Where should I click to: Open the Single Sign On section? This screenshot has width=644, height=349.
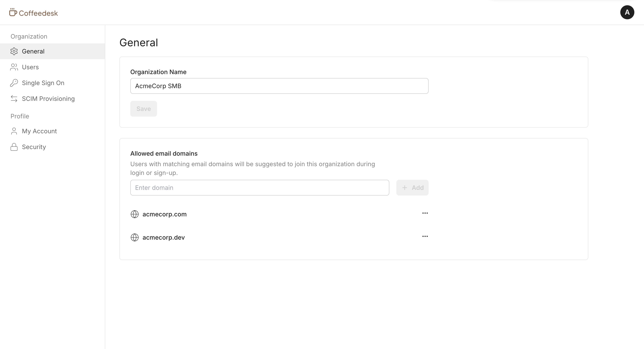43,83
